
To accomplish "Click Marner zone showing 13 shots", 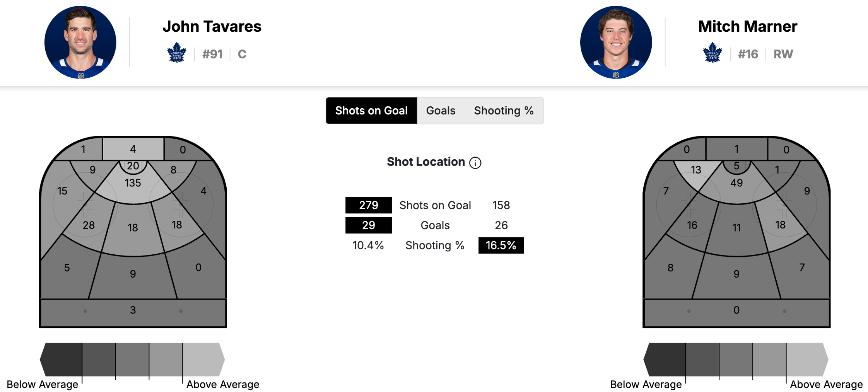I will tap(696, 170).
